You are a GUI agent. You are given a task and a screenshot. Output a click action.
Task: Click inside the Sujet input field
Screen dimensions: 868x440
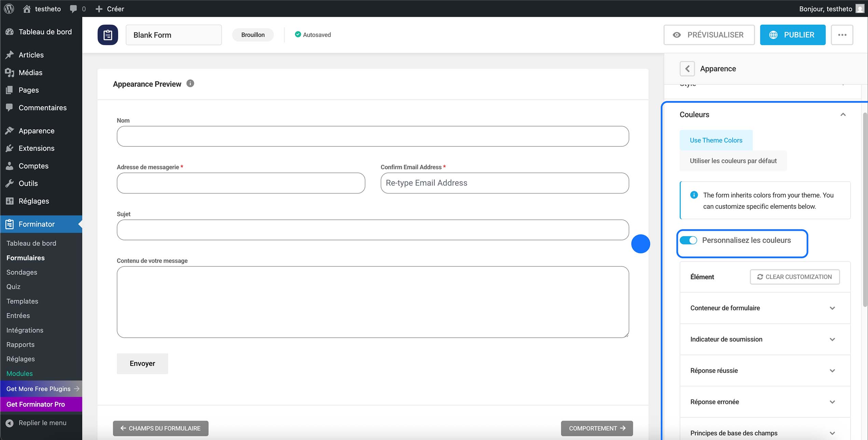pos(372,229)
